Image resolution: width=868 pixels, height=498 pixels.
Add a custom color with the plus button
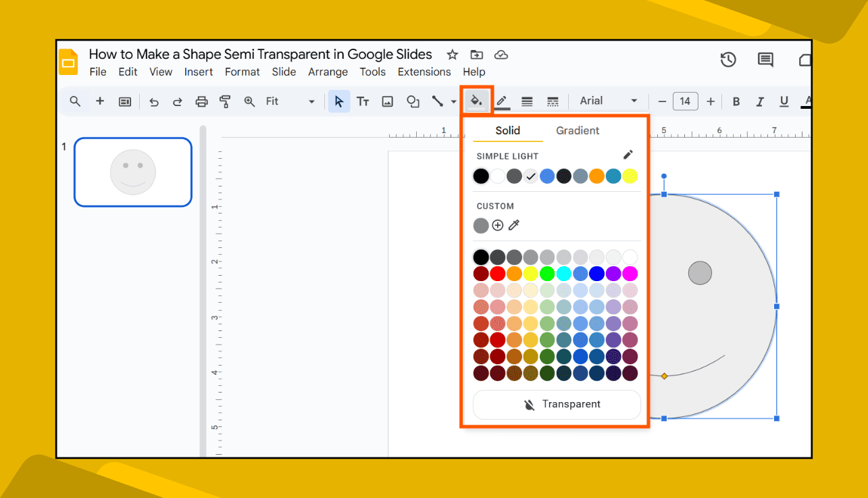497,225
